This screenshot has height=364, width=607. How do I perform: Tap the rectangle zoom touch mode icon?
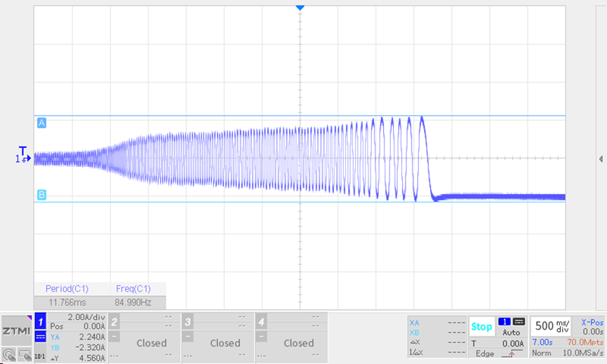point(25,355)
